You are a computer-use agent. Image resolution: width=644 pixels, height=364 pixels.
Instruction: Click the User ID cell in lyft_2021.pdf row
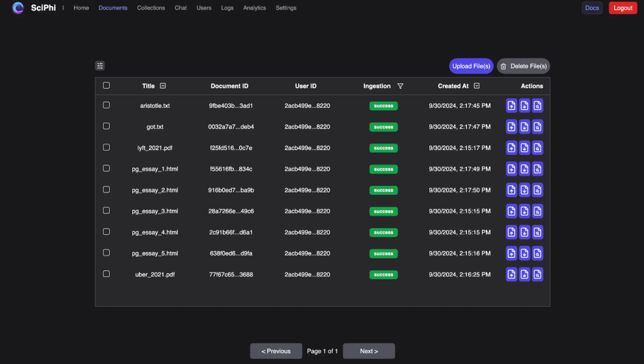coord(307,148)
